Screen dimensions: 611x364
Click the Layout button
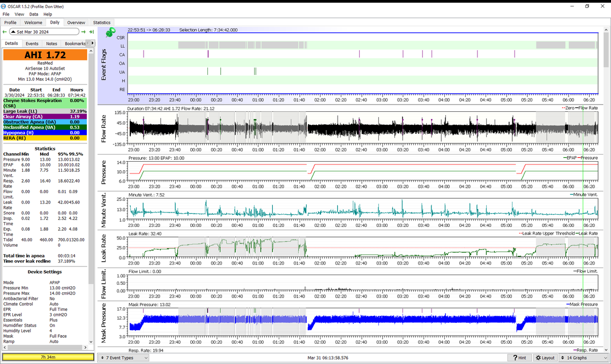(545, 358)
